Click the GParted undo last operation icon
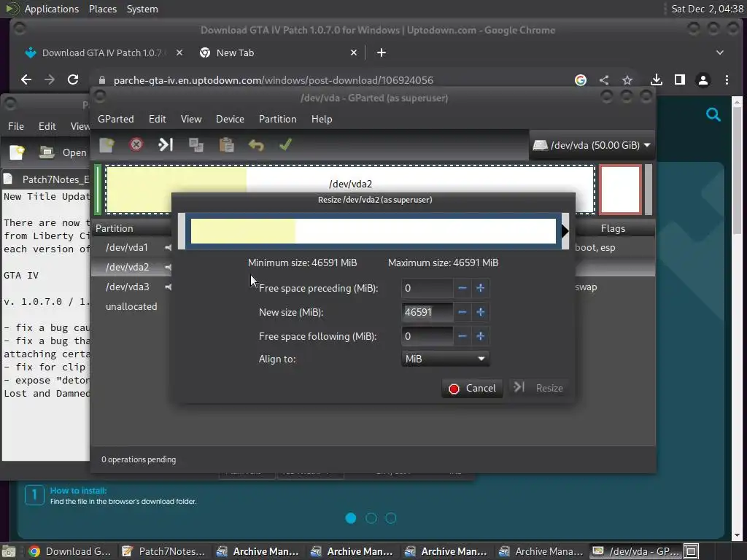The image size is (747, 560). pos(256,145)
